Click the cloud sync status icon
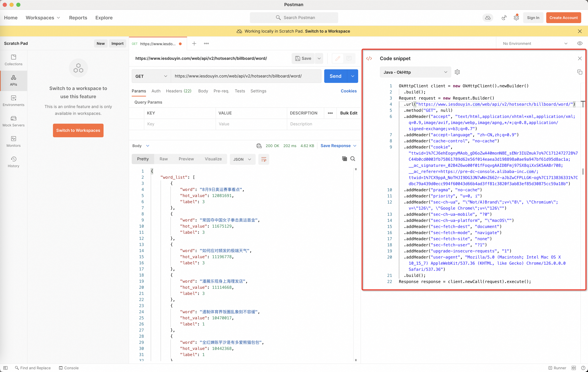 (x=488, y=18)
